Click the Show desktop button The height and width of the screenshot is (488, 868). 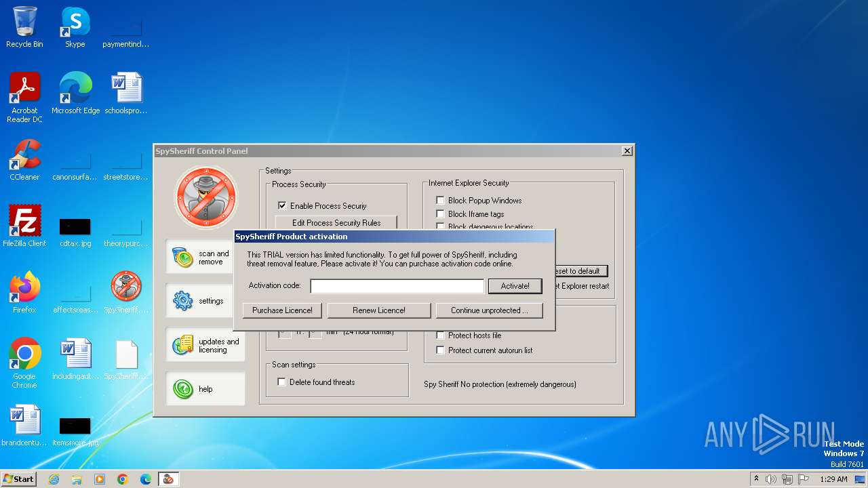click(x=860, y=479)
